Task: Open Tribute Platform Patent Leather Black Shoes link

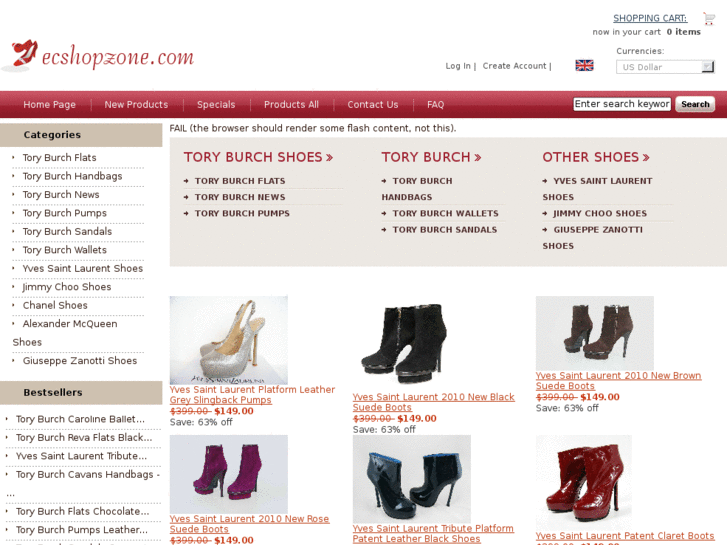Action: [x=433, y=533]
